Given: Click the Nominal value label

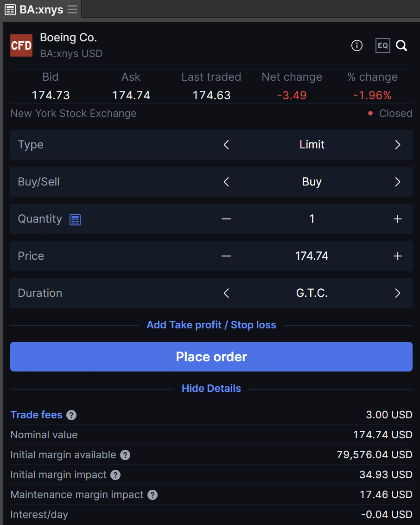Looking at the screenshot, I should click(x=44, y=435).
